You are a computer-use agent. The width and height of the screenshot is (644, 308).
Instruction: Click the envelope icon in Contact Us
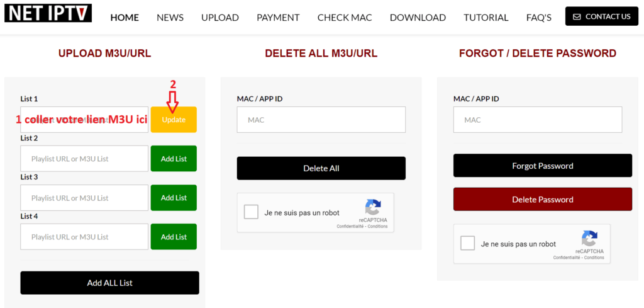coord(577,17)
